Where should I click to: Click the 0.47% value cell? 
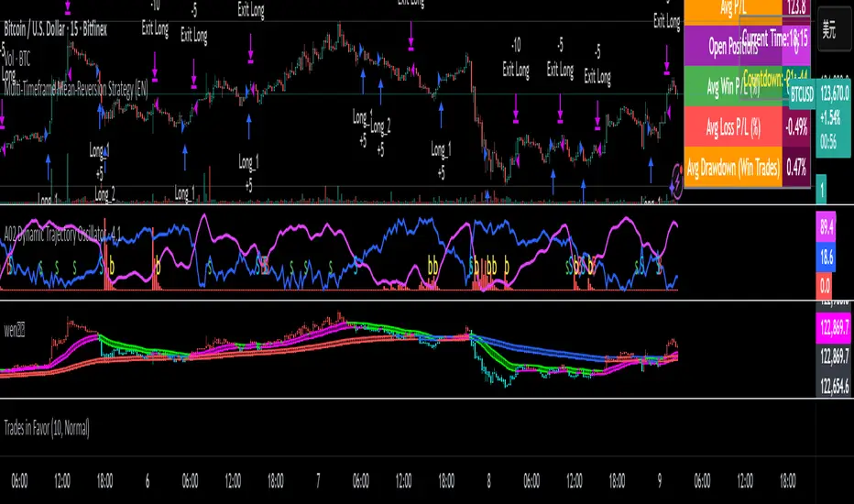click(x=796, y=168)
